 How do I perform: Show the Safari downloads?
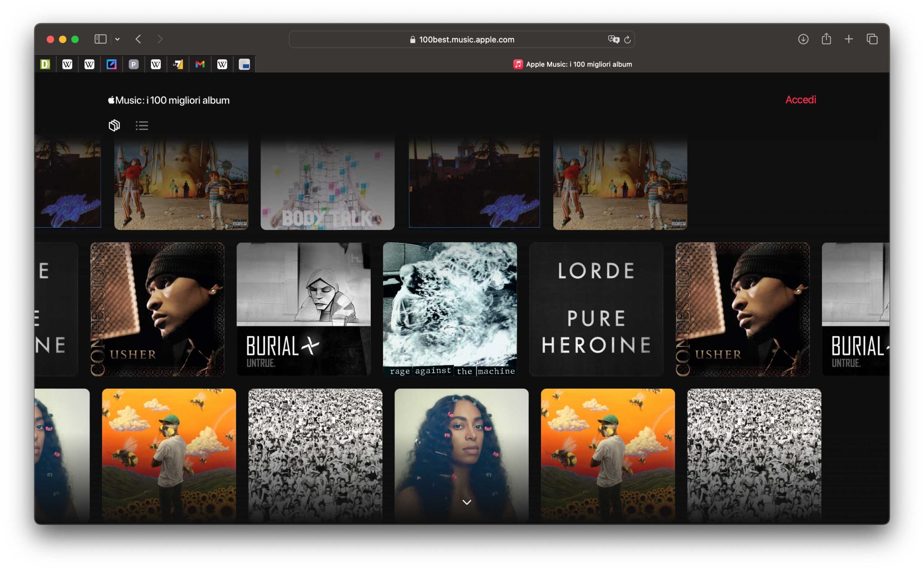803,39
